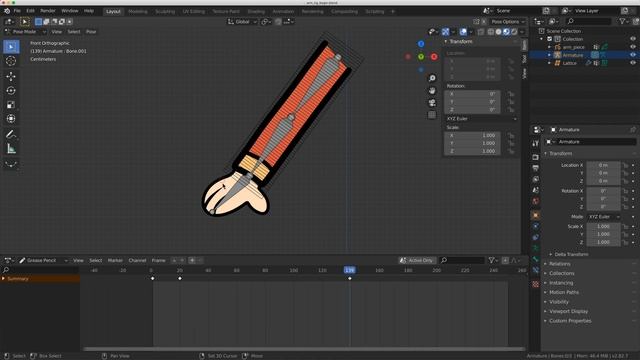
Task: Toggle the Active Only button in dope sheet
Action: pyautogui.click(x=417, y=260)
